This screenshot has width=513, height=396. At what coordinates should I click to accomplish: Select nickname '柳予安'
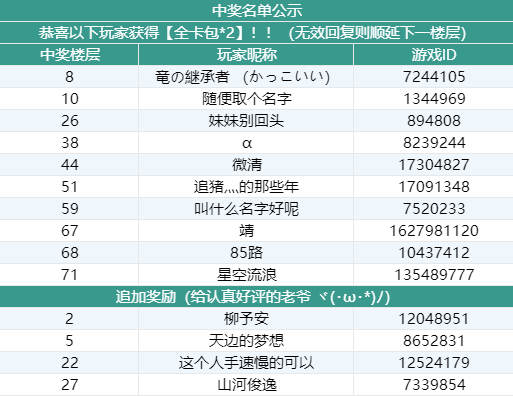coord(246,319)
